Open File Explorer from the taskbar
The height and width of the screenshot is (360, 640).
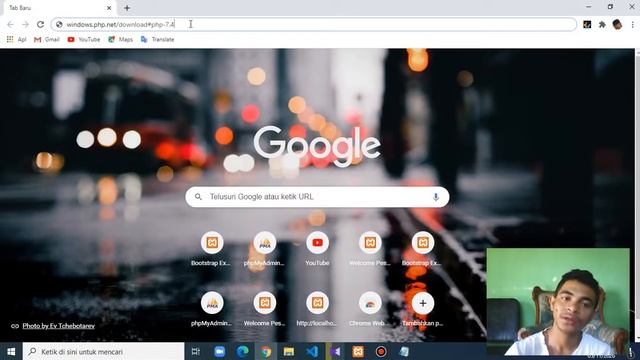click(x=289, y=351)
